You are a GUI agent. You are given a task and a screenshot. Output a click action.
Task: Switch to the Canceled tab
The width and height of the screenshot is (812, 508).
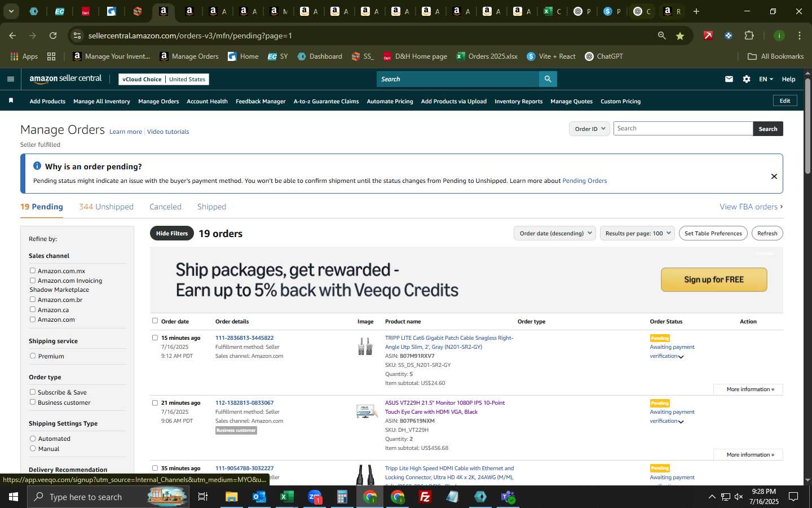click(x=165, y=207)
